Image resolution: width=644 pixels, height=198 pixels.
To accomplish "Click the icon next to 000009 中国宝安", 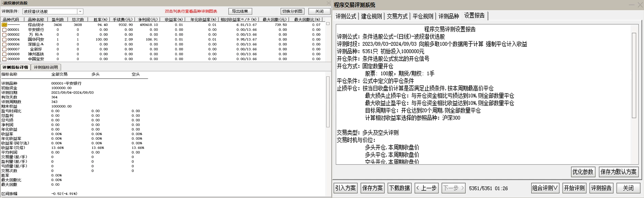I will click(4, 59).
